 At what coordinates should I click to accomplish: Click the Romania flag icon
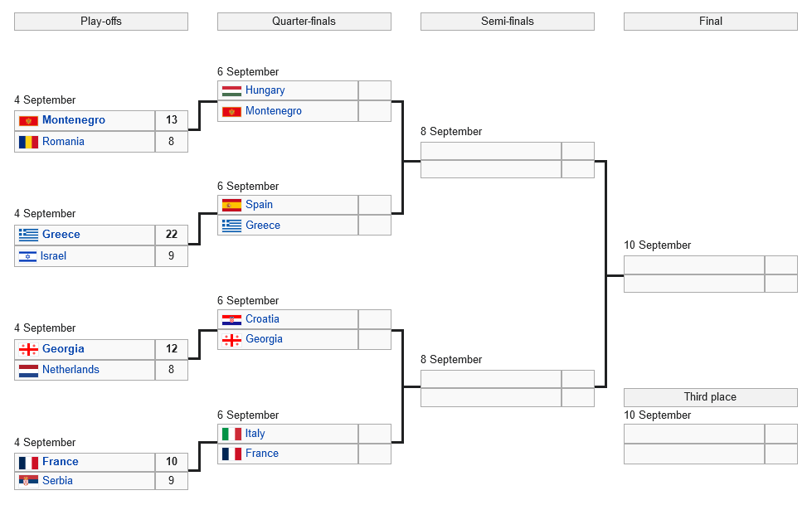tap(28, 142)
